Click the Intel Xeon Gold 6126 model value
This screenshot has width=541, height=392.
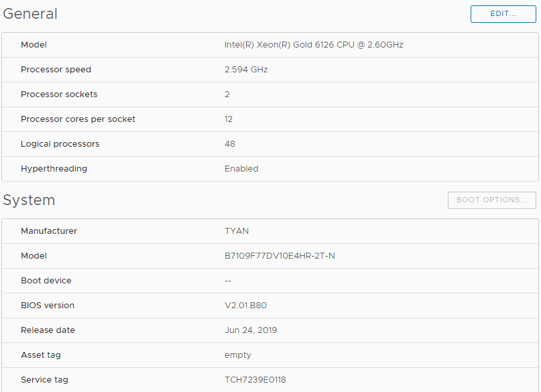(314, 45)
